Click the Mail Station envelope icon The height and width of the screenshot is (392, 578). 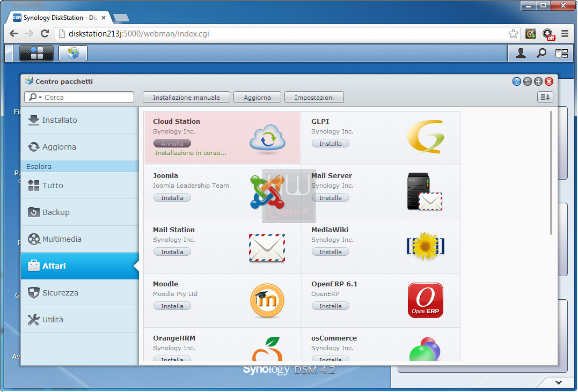(267, 248)
